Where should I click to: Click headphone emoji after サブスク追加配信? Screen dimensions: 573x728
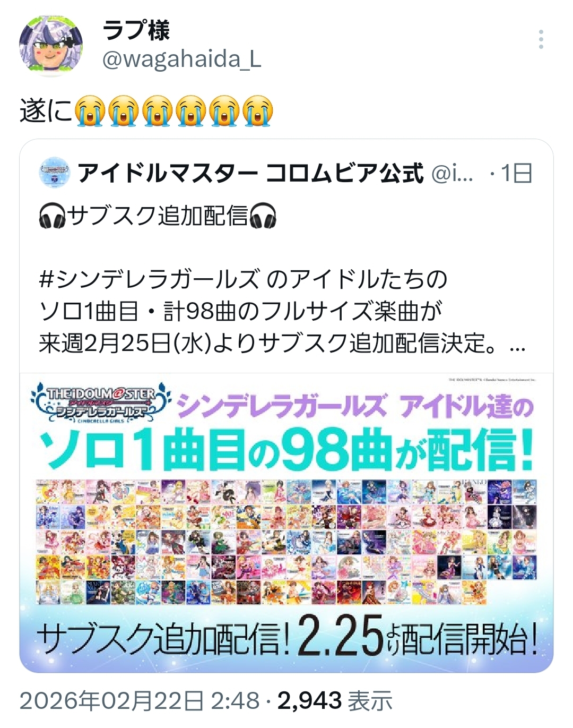click(x=263, y=216)
